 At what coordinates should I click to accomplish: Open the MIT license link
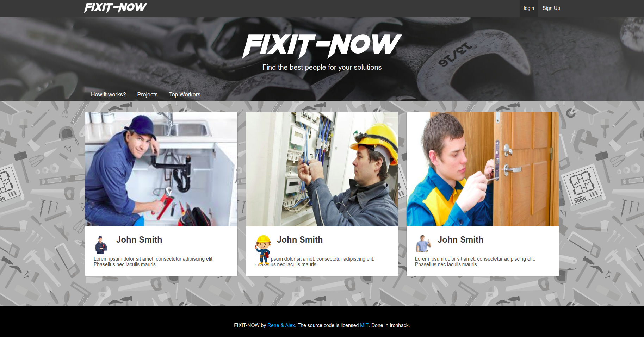(364, 325)
